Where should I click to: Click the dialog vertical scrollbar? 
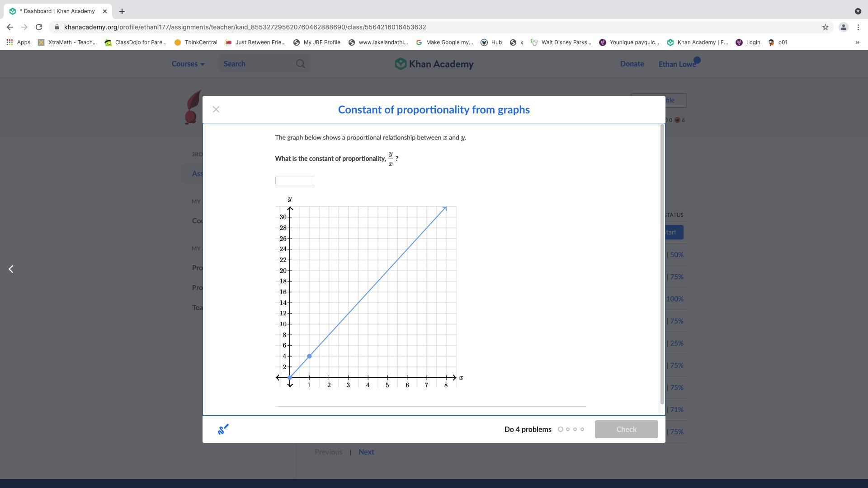pyautogui.click(x=662, y=264)
